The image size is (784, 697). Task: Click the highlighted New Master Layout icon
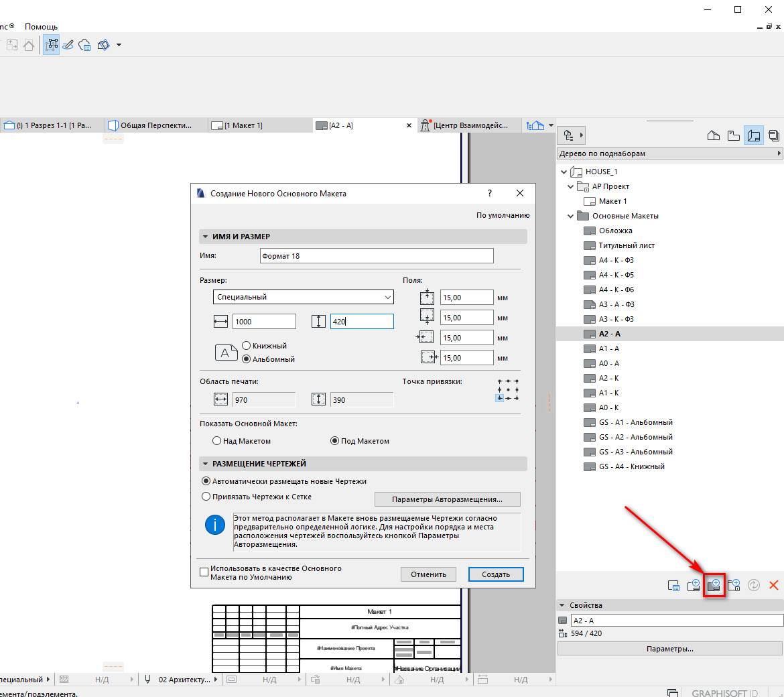pyautogui.click(x=714, y=585)
